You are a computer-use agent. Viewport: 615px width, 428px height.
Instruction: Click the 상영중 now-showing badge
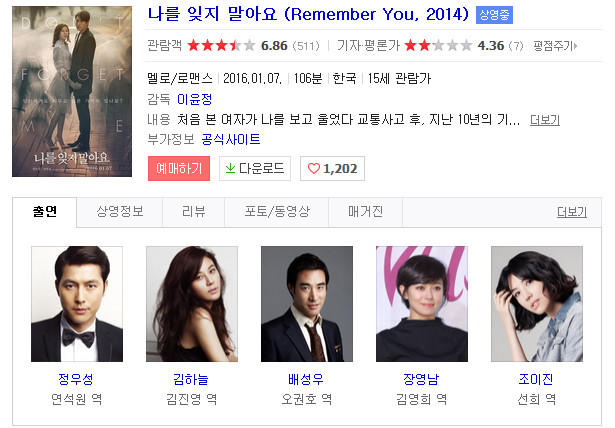(494, 15)
